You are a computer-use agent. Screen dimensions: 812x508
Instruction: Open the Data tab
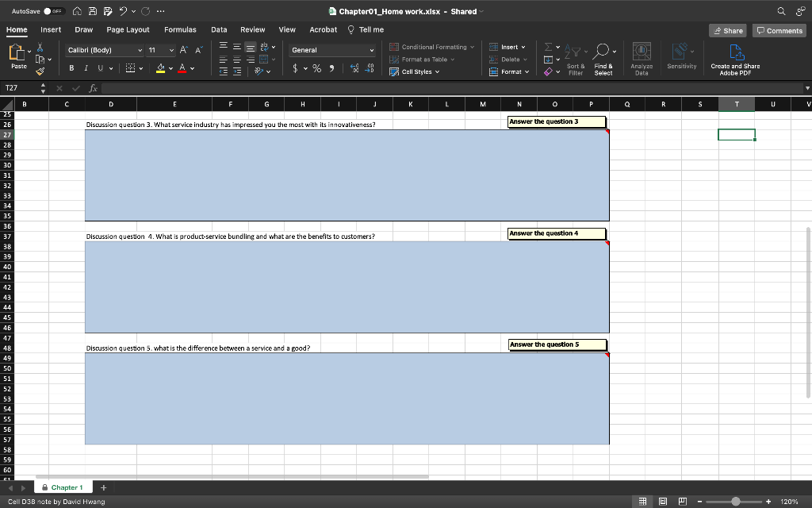(x=219, y=29)
